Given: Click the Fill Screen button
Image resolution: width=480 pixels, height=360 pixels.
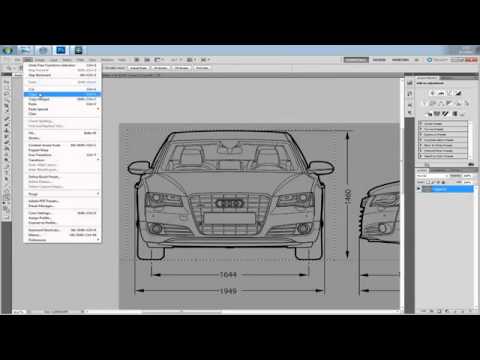Looking at the screenshot, I should 182,68.
